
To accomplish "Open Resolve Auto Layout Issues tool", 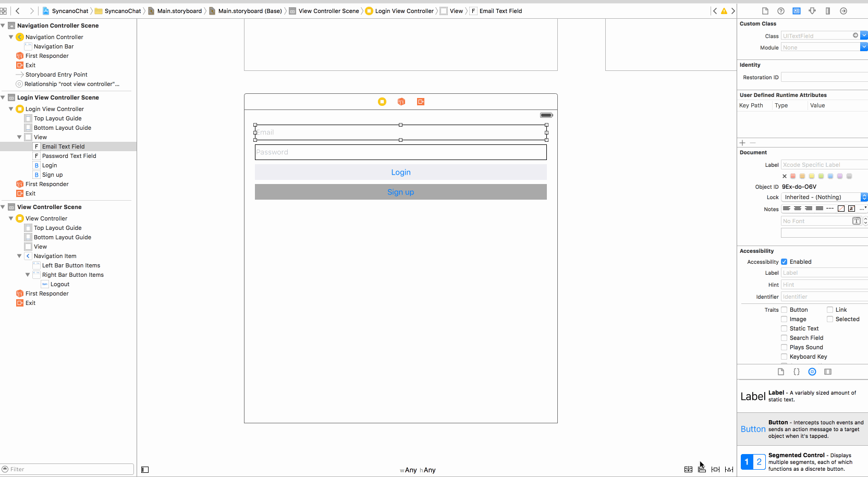I will point(729,469).
